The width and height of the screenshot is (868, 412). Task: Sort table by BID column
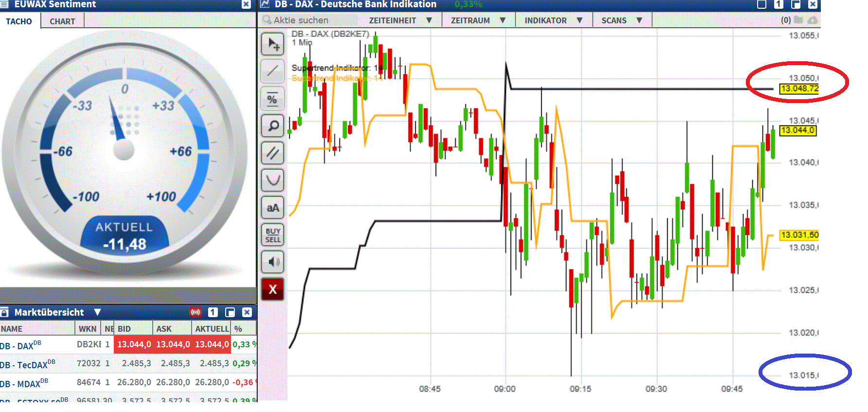coord(133,329)
